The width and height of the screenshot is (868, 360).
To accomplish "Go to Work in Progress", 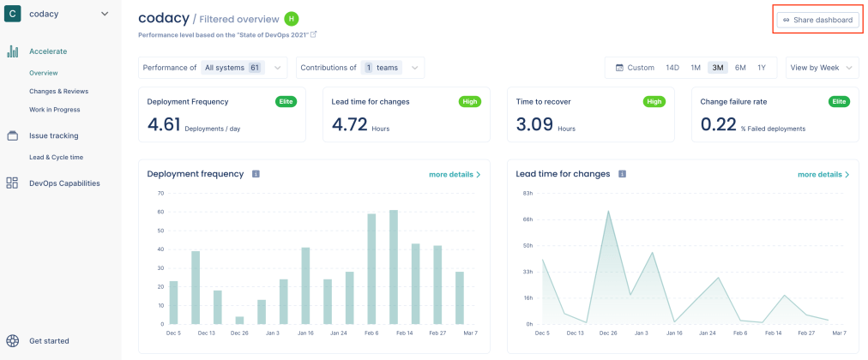I will [x=55, y=110].
